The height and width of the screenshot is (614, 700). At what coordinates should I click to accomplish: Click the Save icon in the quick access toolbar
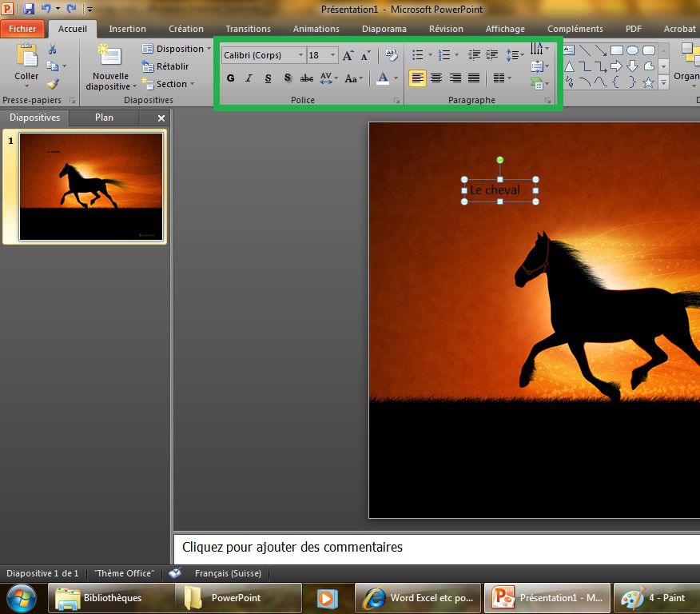tap(29, 9)
